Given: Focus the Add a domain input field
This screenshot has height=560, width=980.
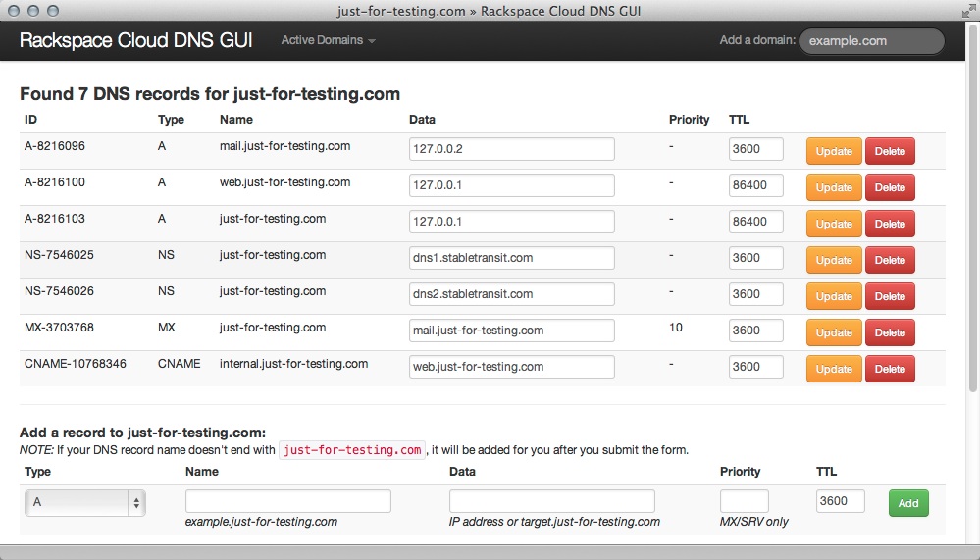Looking at the screenshot, I should [872, 40].
